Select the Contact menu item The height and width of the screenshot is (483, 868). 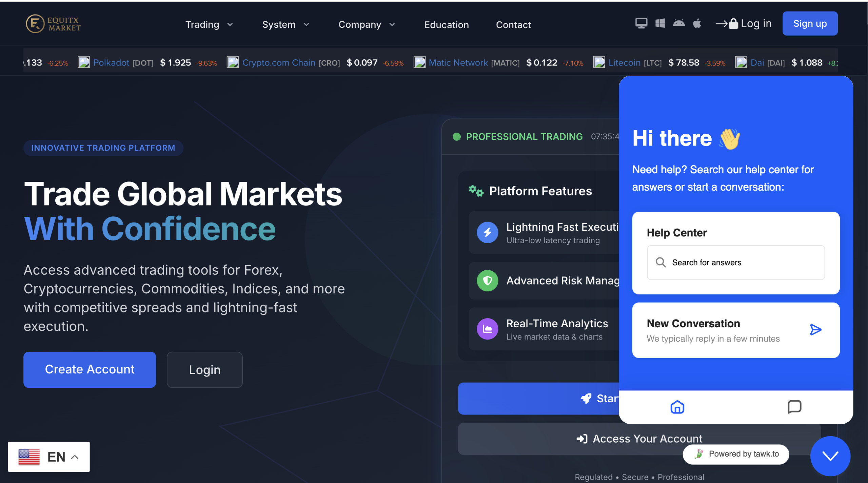[x=513, y=24]
